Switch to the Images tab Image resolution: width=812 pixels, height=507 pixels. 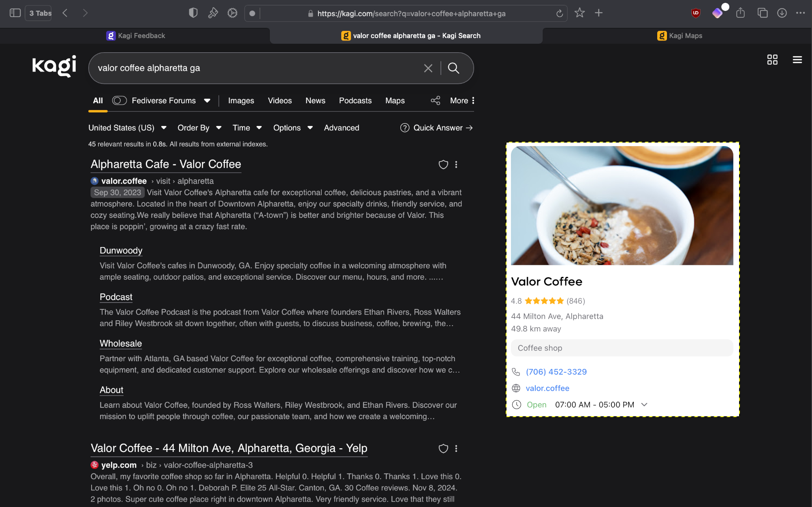pyautogui.click(x=241, y=100)
